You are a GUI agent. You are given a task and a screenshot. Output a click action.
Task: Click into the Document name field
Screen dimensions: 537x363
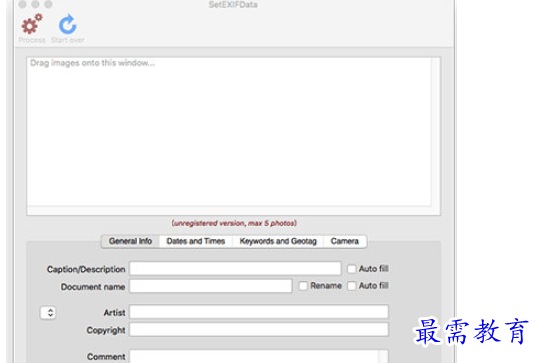tap(211, 286)
